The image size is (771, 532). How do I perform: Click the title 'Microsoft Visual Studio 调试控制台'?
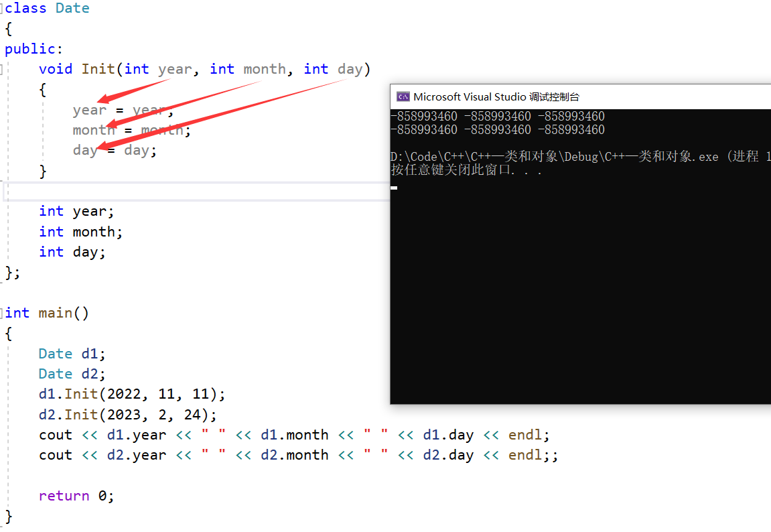(496, 97)
